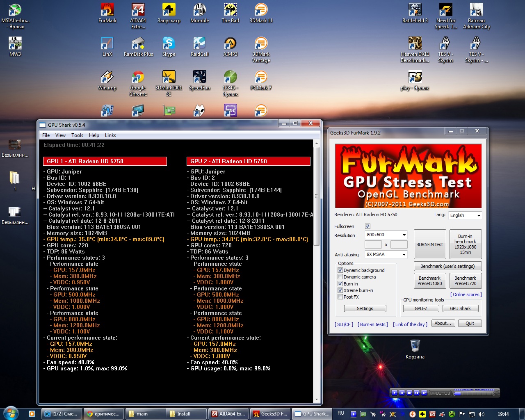
Task: Open the Tools menu in GPU Shark
Action: click(x=77, y=135)
